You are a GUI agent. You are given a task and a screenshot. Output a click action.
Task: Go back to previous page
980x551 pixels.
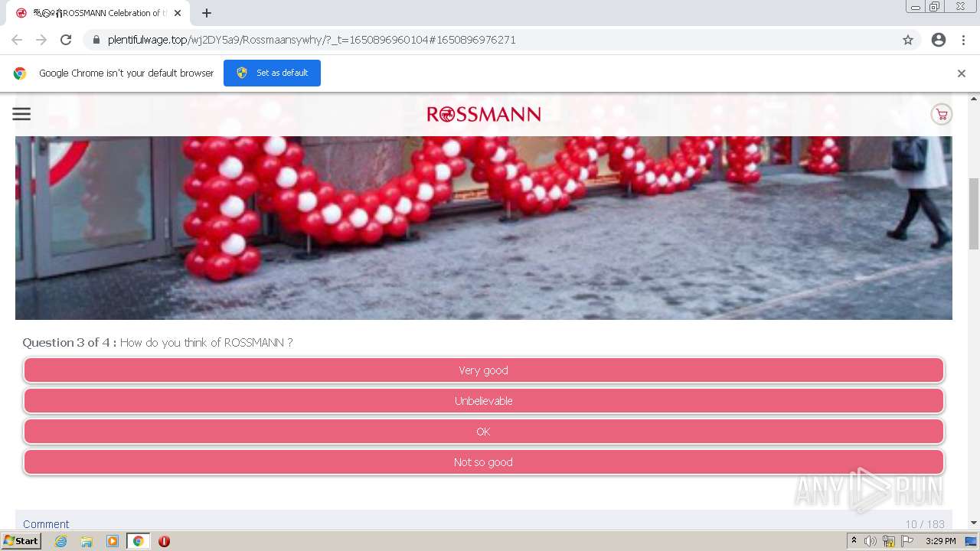pos(17,40)
